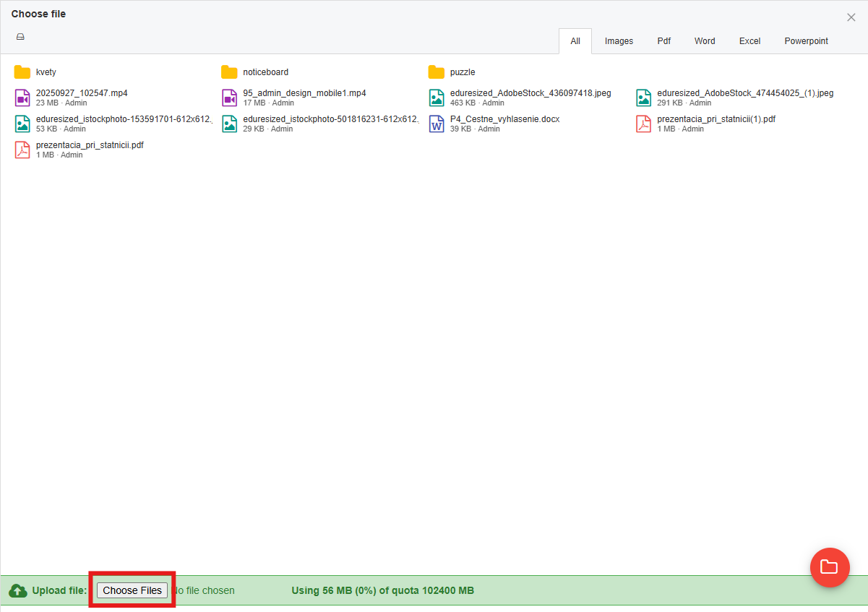Switch to the Images tab
This screenshot has height=612, width=868.
pyautogui.click(x=619, y=41)
